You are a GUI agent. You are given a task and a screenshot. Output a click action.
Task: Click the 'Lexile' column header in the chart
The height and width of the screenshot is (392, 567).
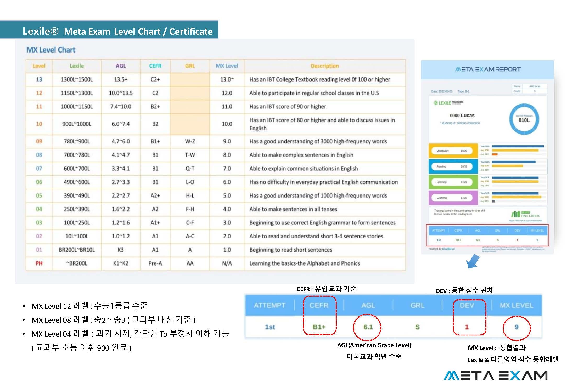pyautogui.click(x=77, y=66)
